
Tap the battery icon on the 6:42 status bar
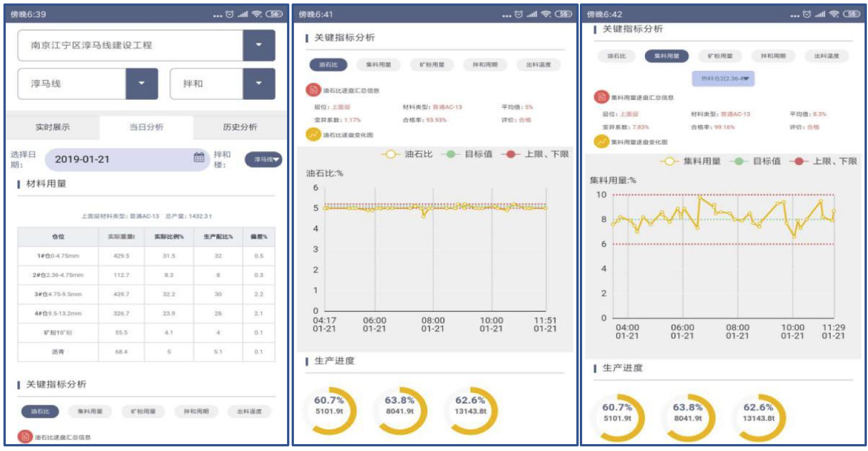[x=852, y=14]
